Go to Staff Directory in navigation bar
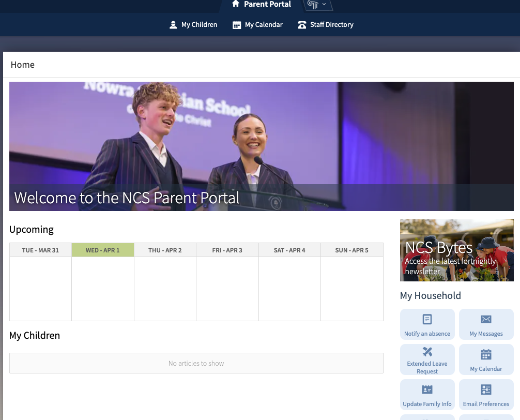 (331, 25)
